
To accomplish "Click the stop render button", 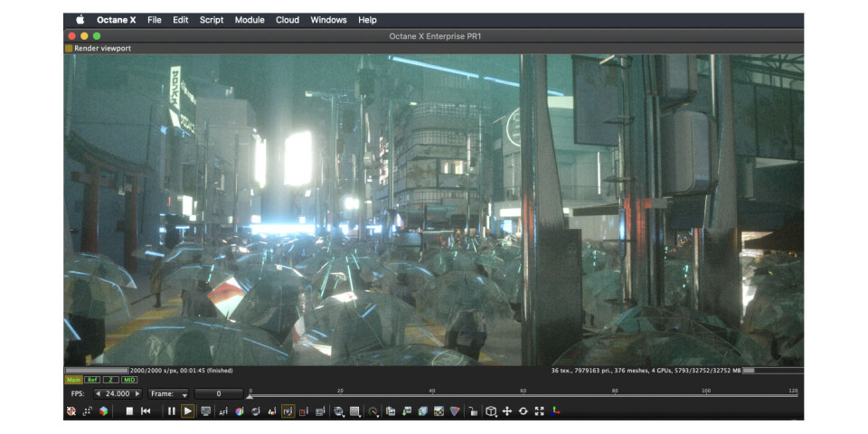I will click(x=129, y=411).
